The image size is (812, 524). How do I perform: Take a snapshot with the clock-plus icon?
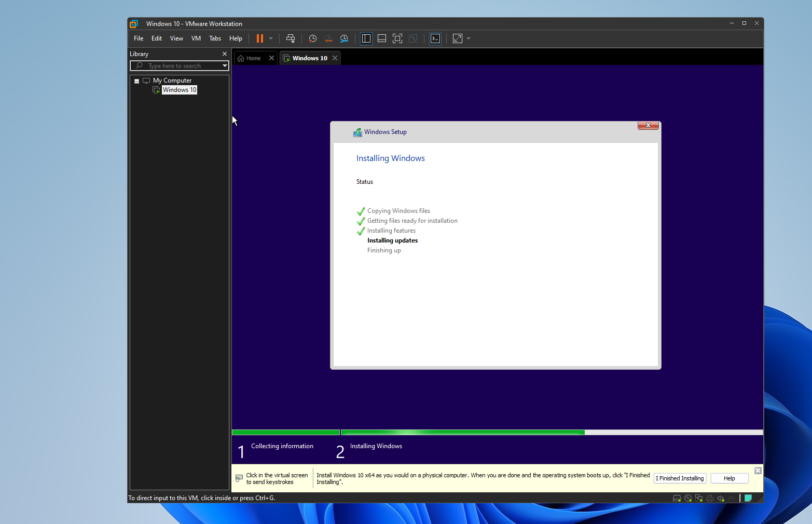[x=312, y=38]
